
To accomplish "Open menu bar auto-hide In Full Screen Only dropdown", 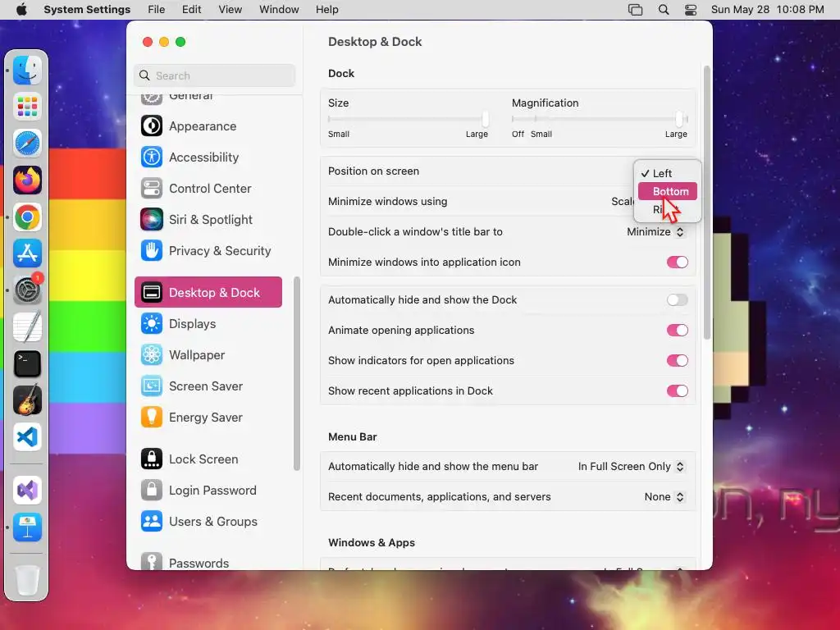I will (631, 466).
